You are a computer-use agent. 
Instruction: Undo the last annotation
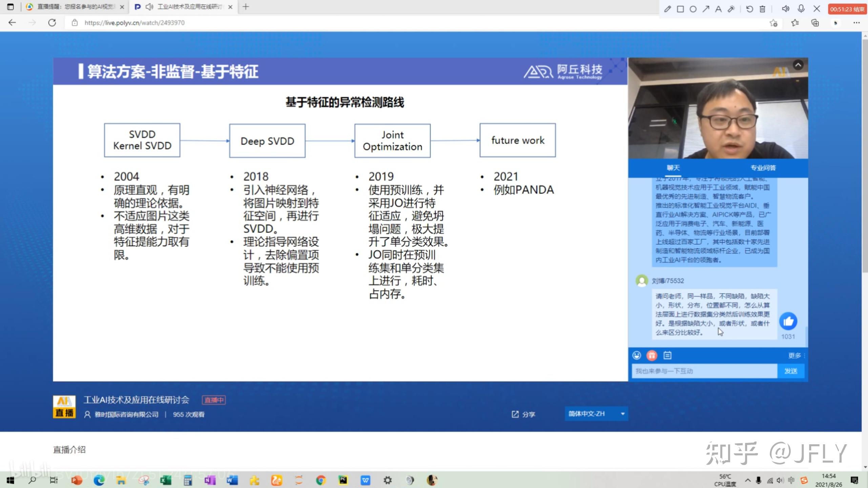pos(750,9)
